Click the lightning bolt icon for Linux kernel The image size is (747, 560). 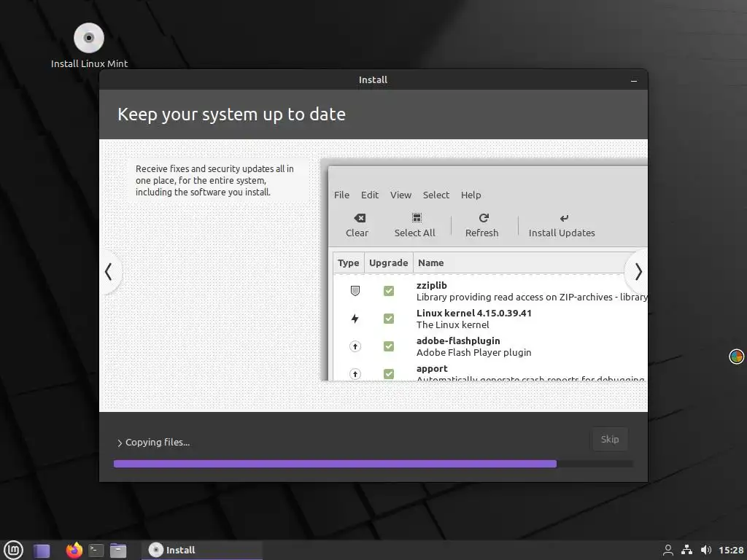coord(355,319)
